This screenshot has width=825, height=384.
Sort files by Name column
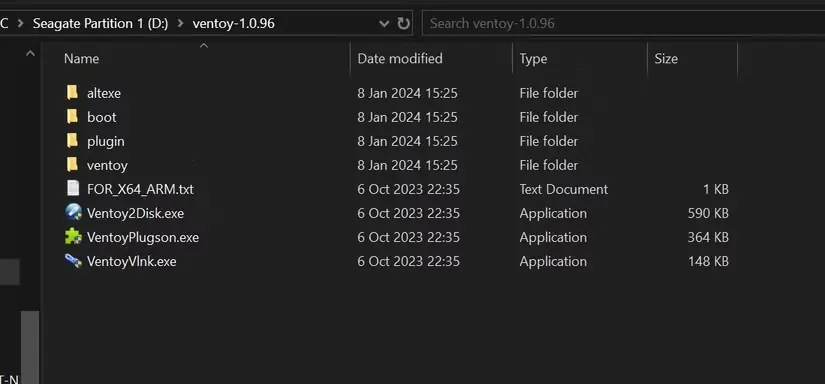tap(82, 58)
